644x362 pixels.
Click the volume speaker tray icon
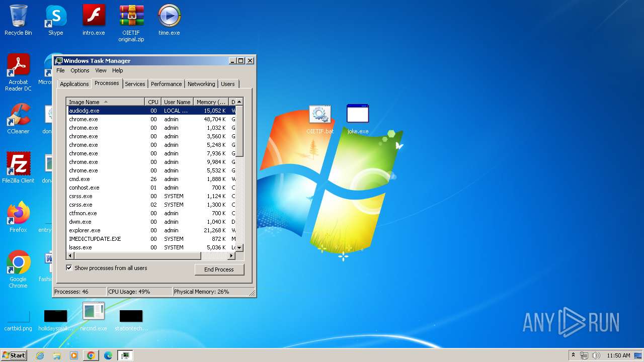(x=596, y=355)
